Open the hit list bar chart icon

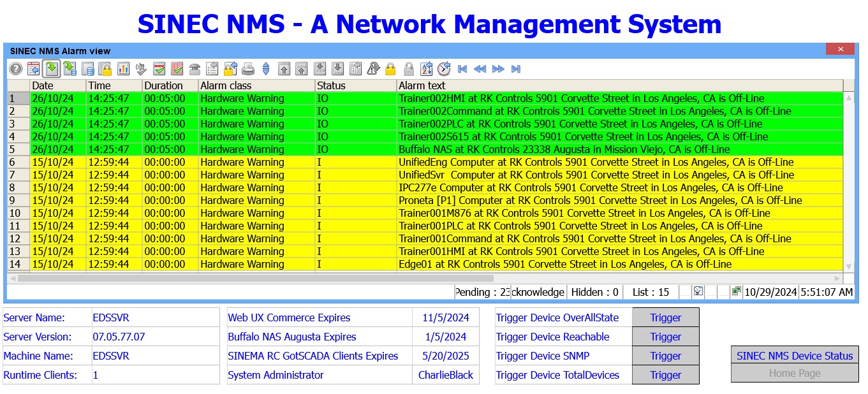click(x=123, y=69)
